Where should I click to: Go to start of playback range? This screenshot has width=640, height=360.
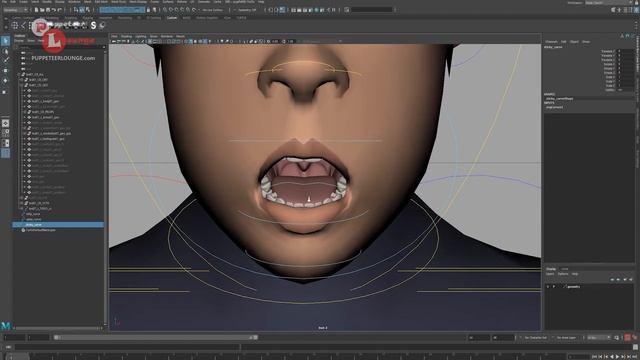[x=594, y=357]
